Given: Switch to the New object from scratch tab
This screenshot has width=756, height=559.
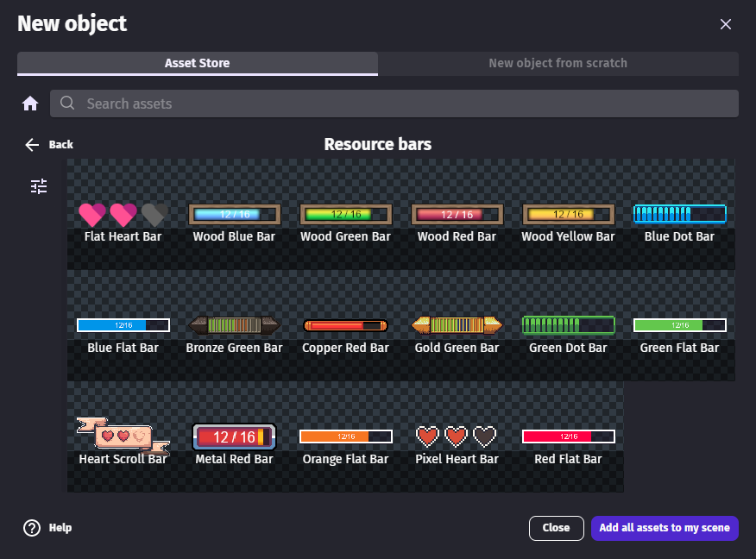Looking at the screenshot, I should click(558, 63).
